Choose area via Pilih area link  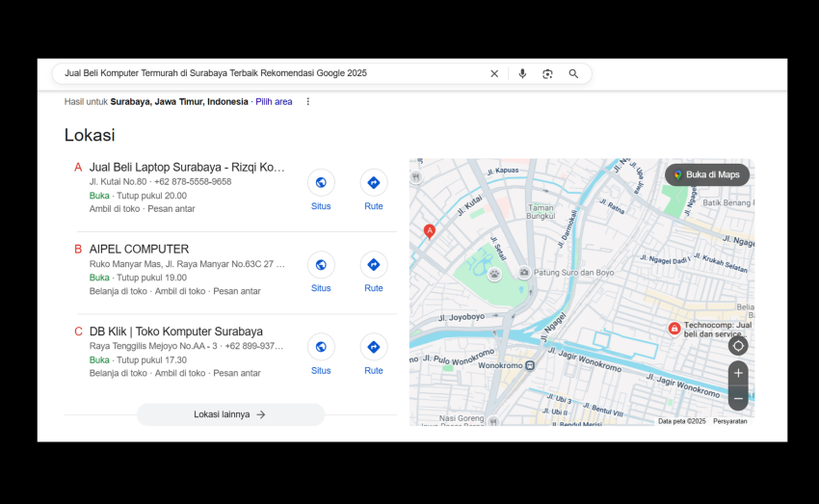click(274, 102)
